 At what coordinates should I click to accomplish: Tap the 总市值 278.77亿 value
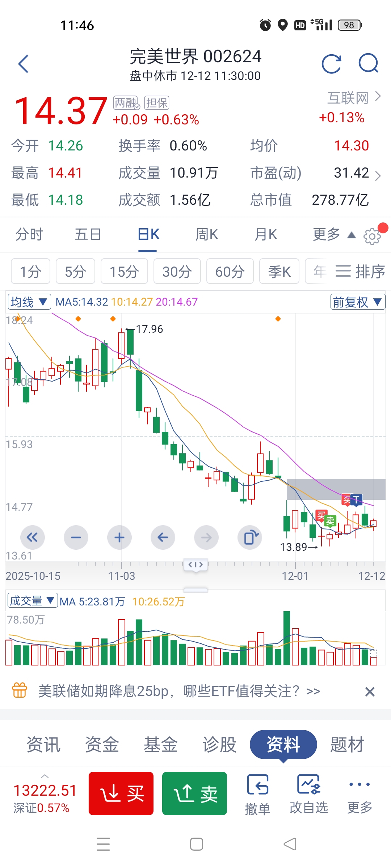(340, 200)
